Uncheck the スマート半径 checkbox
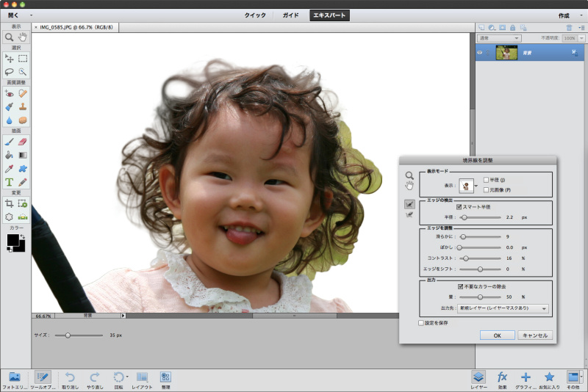Image resolution: width=588 pixels, height=392 pixels. point(459,207)
